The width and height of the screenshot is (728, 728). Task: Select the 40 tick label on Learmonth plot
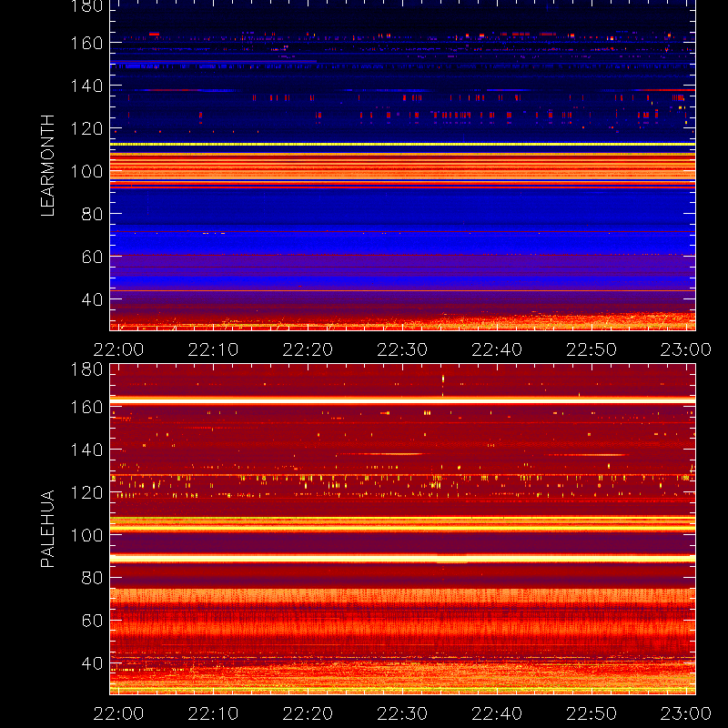[x=92, y=299]
